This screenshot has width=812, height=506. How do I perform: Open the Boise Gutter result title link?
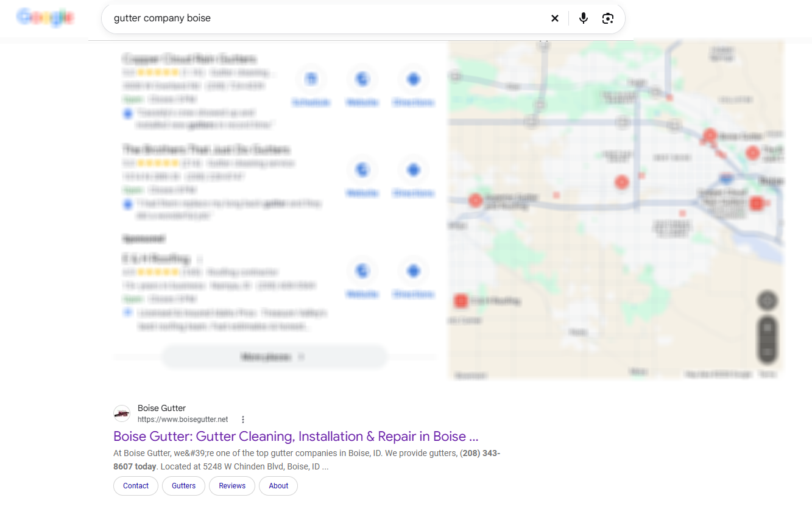296,437
